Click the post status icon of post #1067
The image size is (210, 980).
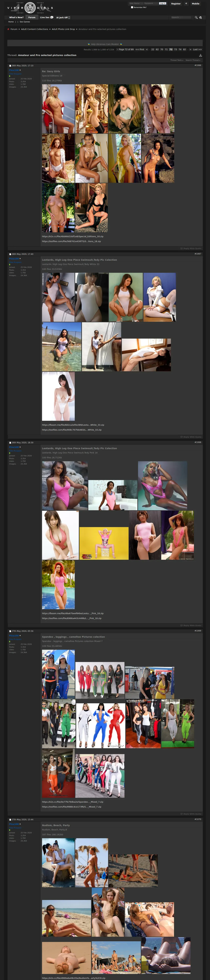10,254
